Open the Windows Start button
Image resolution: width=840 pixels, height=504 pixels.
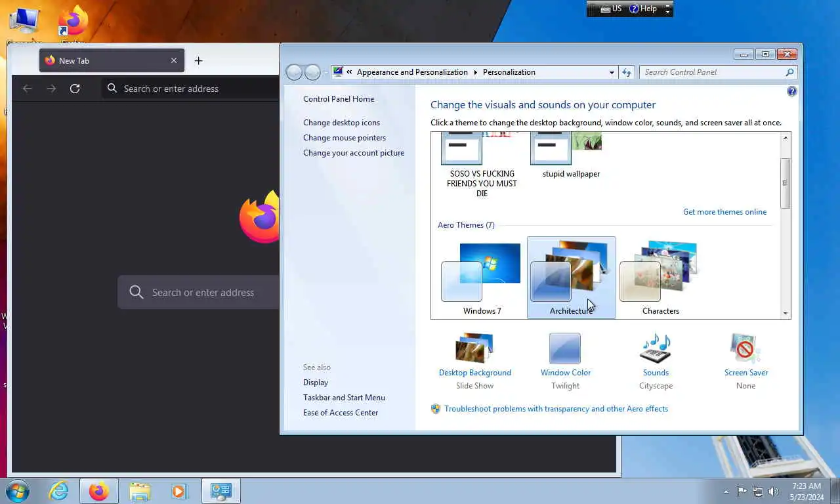pos(16,491)
